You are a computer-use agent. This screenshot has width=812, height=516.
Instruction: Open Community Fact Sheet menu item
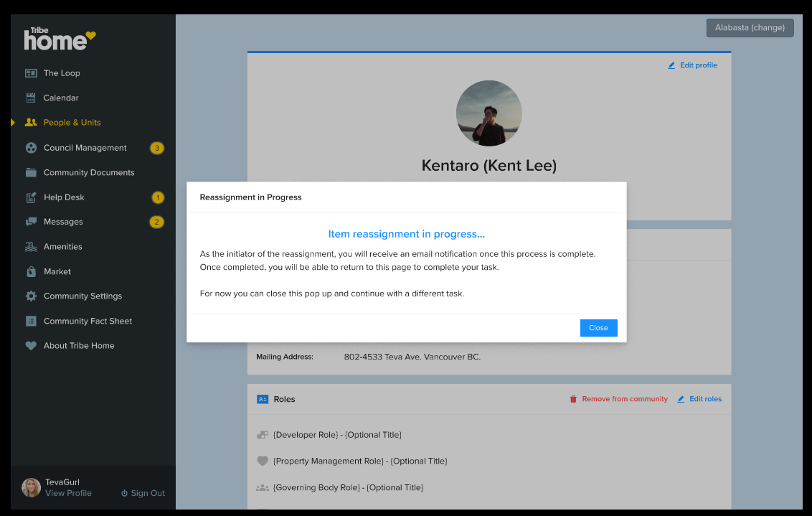coord(88,322)
